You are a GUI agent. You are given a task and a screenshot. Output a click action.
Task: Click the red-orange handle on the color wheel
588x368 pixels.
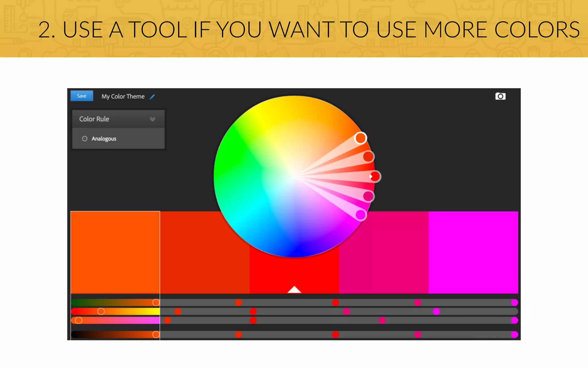[x=368, y=157]
